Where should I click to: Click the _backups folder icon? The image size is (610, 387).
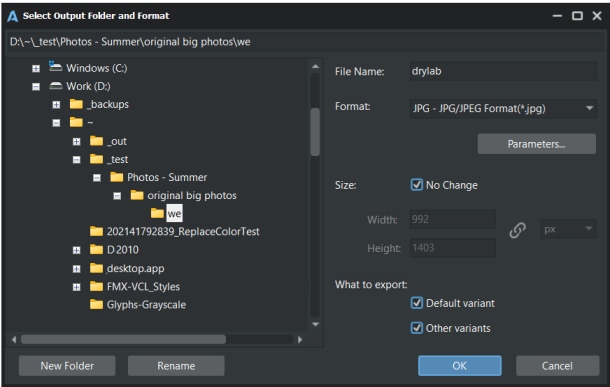pyautogui.click(x=76, y=104)
